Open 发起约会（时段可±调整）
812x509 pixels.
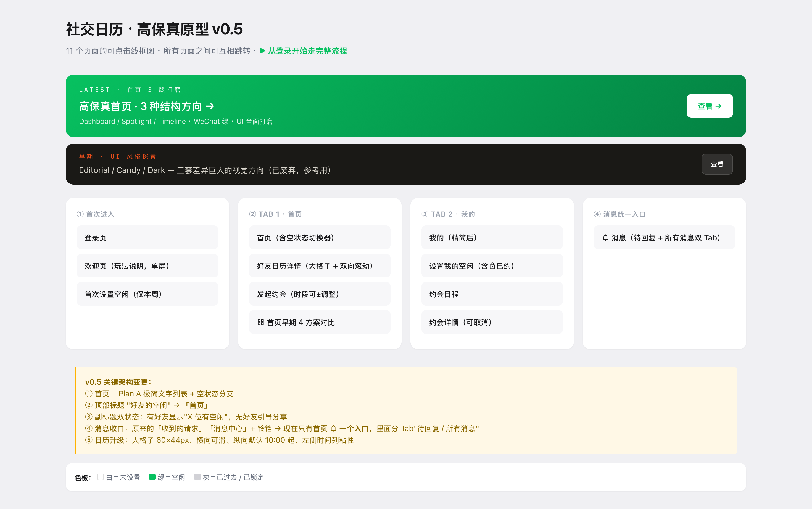(x=320, y=294)
